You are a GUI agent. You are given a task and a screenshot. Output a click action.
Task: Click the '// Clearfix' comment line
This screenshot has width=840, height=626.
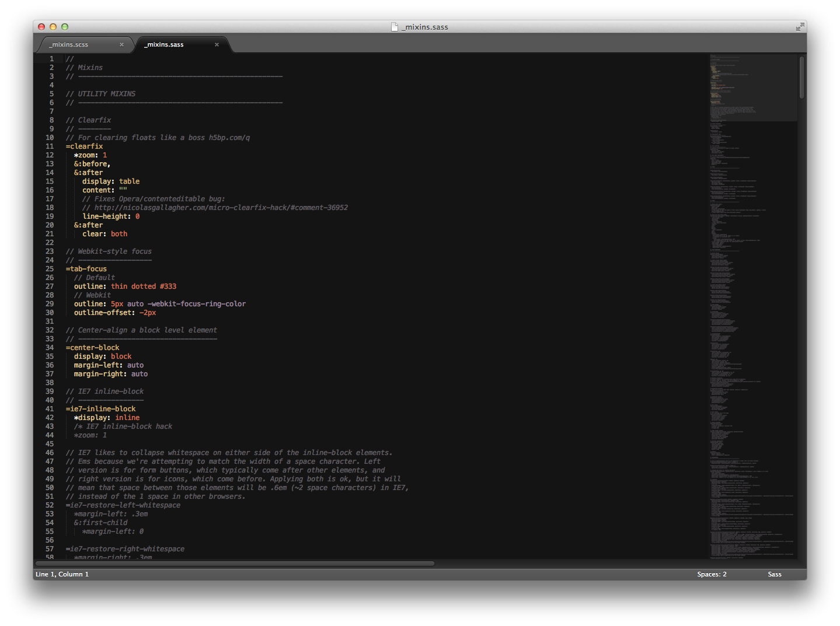88,120
